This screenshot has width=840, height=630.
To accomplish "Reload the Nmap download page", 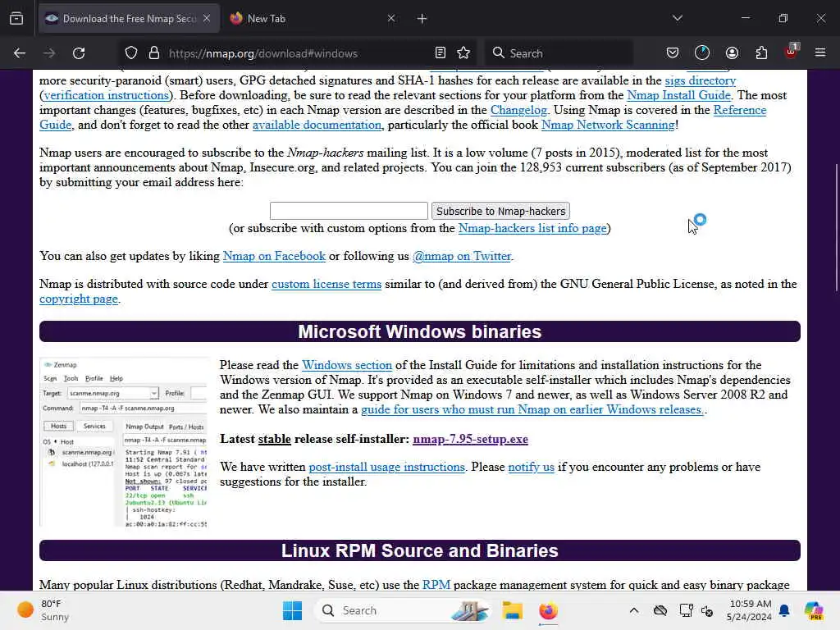I will click(79, 53).
